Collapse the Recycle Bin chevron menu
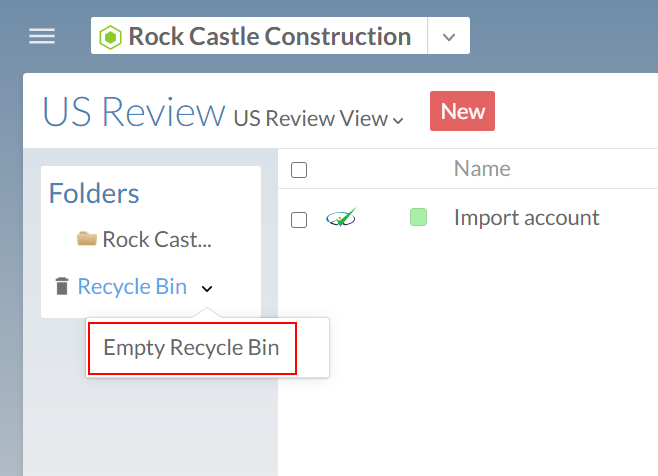This screenshot has width=658, height=476. 207,288
